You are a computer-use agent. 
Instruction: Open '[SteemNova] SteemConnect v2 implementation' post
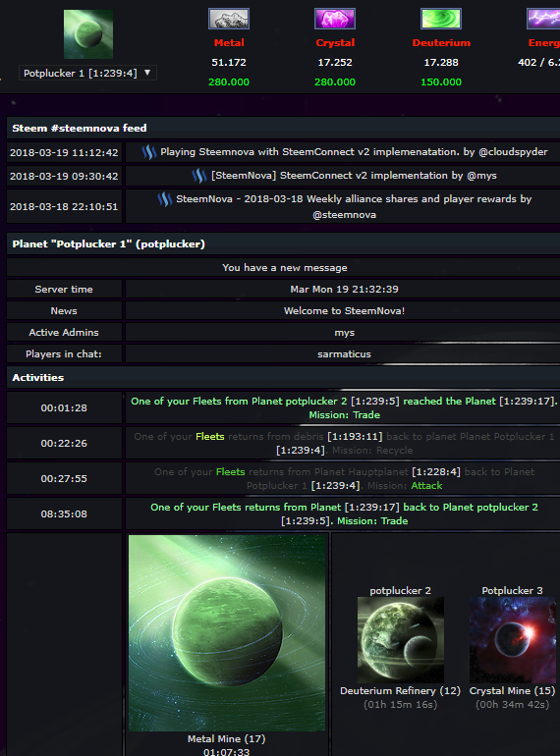coord(354,176)
